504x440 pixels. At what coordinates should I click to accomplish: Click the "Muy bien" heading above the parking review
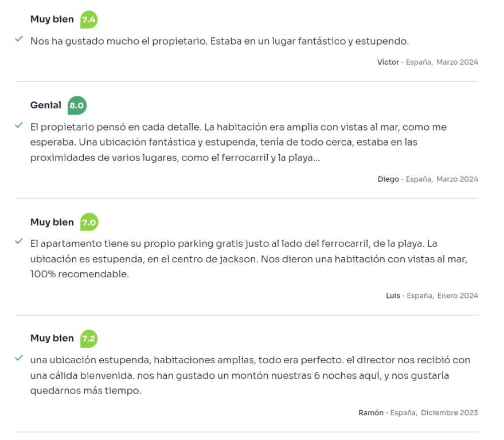coord(52,222)
